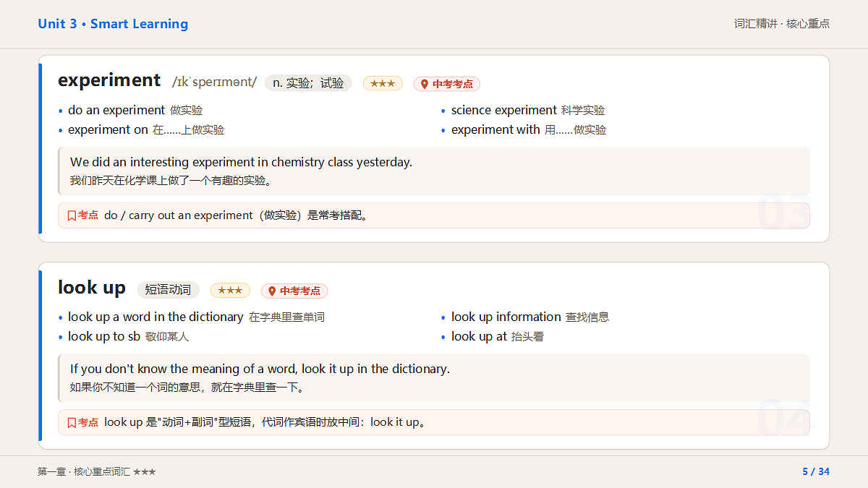Open the Unit 3 • Smart Learning title
Viewport: 868px width, 488px height.
(x=113, y=24)
